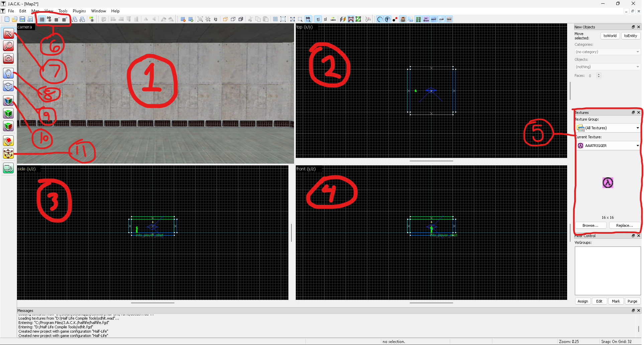
Task: Click the toWorld button
Action: [x=610, y=36]
